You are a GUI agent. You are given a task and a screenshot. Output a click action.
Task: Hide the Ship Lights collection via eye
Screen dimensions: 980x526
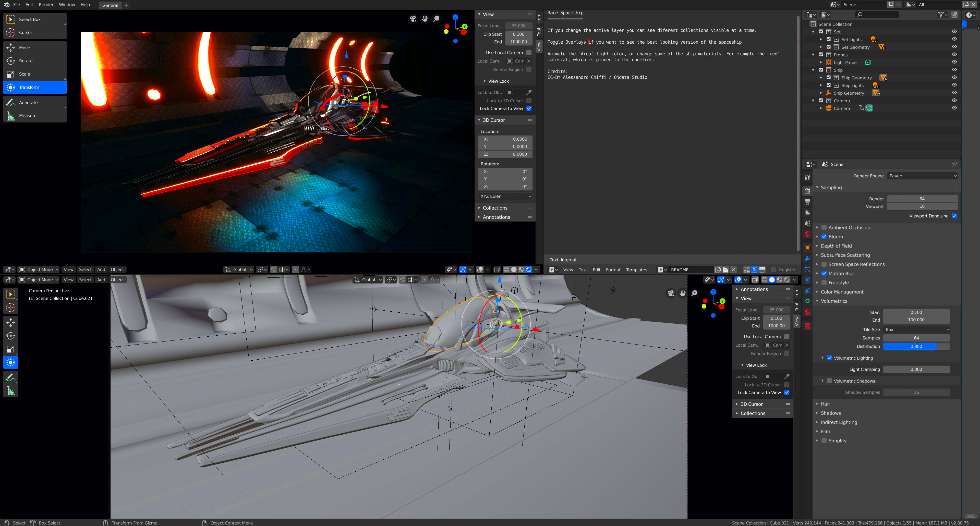[x=954, y=85]
